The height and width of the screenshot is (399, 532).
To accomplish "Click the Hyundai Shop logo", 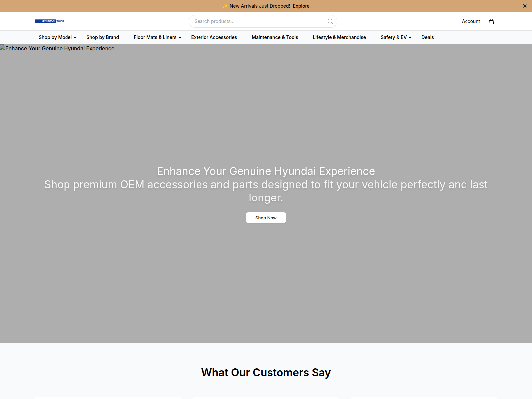I will 49,21.
